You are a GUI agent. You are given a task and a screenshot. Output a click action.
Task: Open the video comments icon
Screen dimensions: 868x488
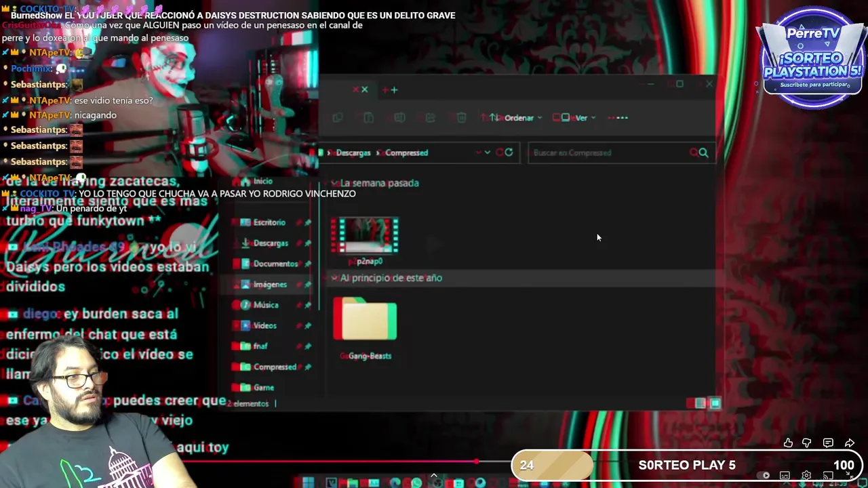pos(828,443)
